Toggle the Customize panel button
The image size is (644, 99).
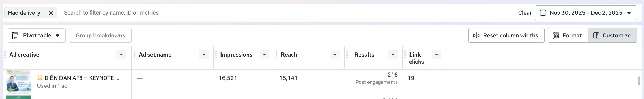point(613,35)
